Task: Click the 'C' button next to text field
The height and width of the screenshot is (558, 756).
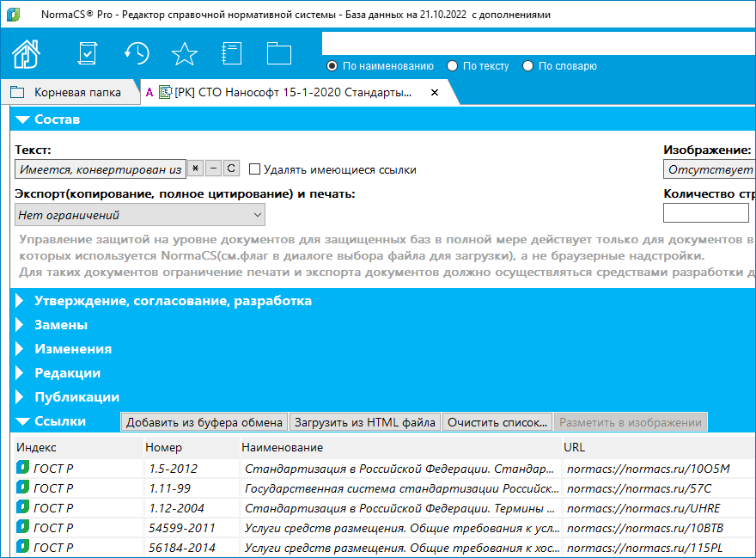Action: (x=231, y=169)
